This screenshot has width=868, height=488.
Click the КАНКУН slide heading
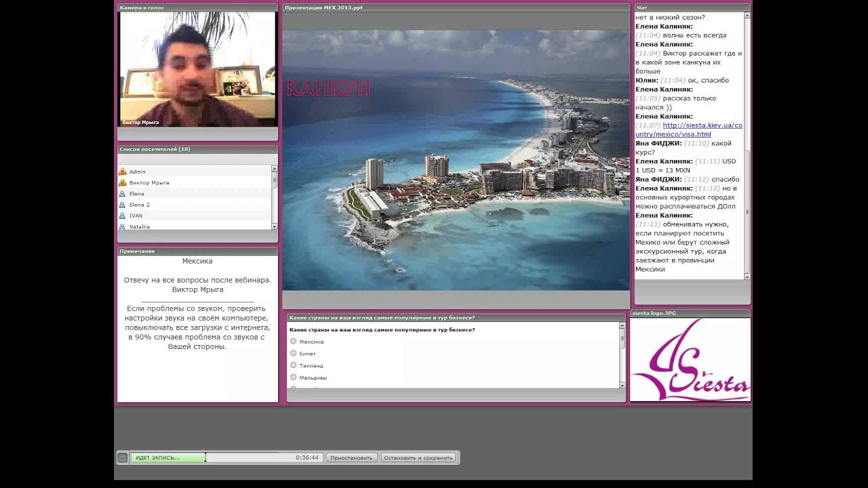tap(328, 88)
